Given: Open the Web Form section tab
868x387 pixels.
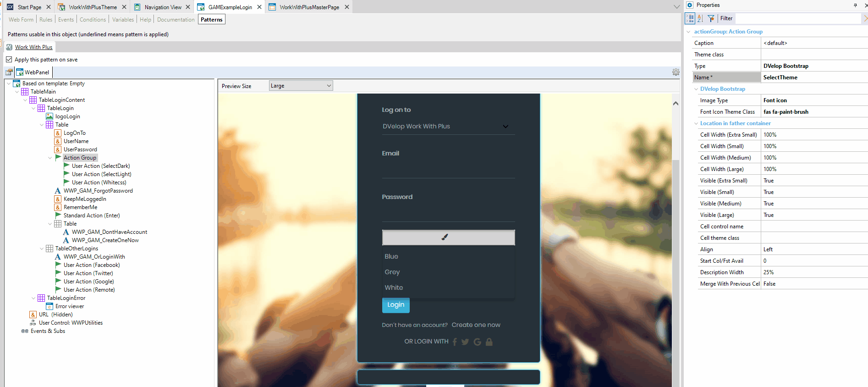Looking at the screenshot, I should pyautogui.click(x=21, y=20).
